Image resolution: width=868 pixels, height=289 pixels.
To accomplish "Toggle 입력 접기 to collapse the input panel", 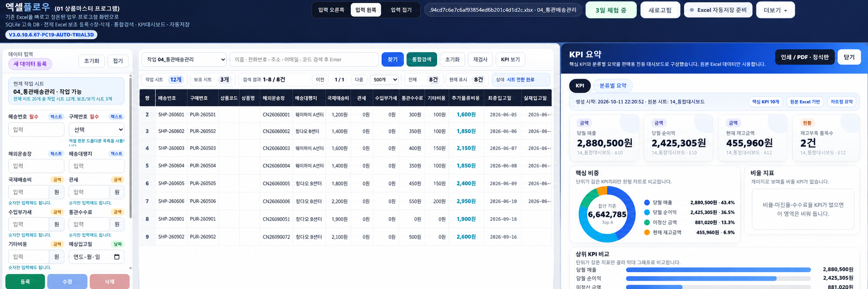I will click(401, 10).
